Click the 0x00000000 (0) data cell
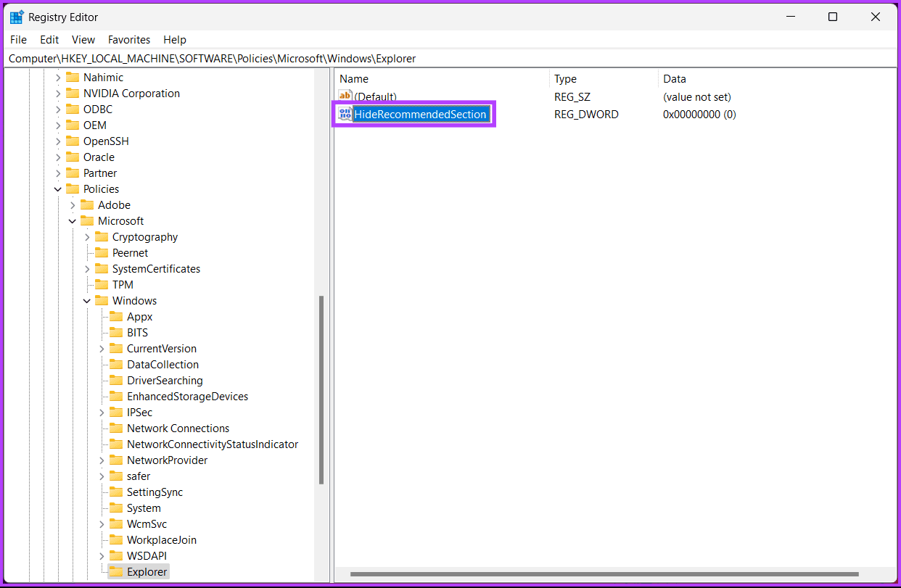901x588 pixels. coord(699,114)
